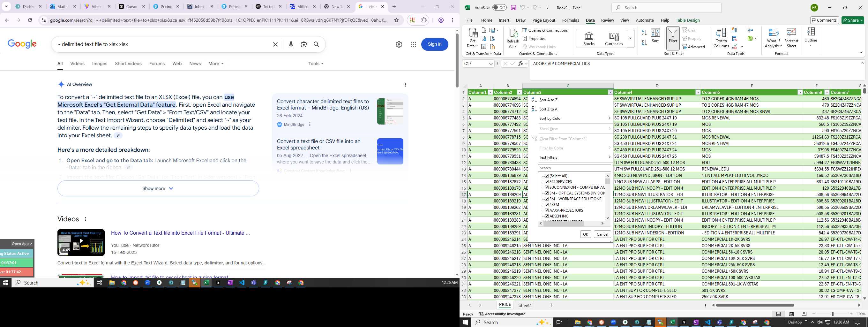This screenshot has width=868, height=327.
Task: Toggle the AutoSave switch
Action: 499,7
